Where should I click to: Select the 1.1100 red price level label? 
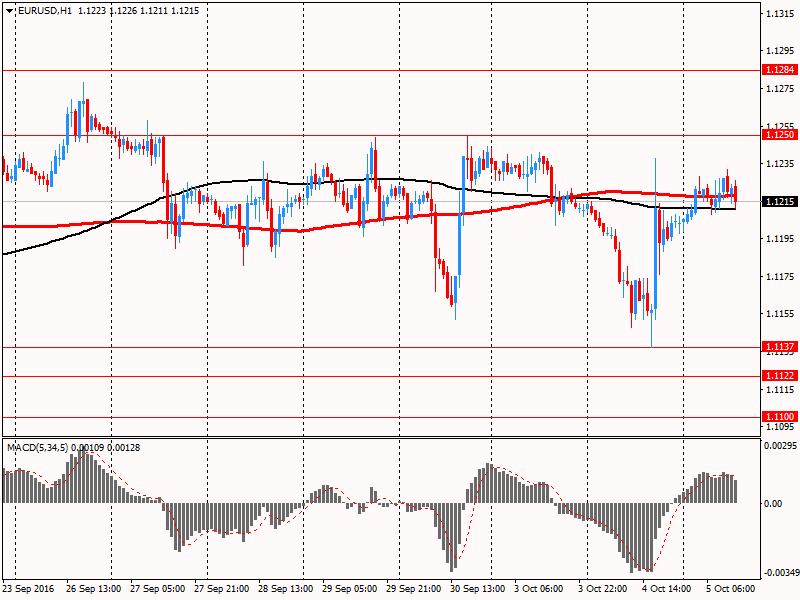click(780, 417)
